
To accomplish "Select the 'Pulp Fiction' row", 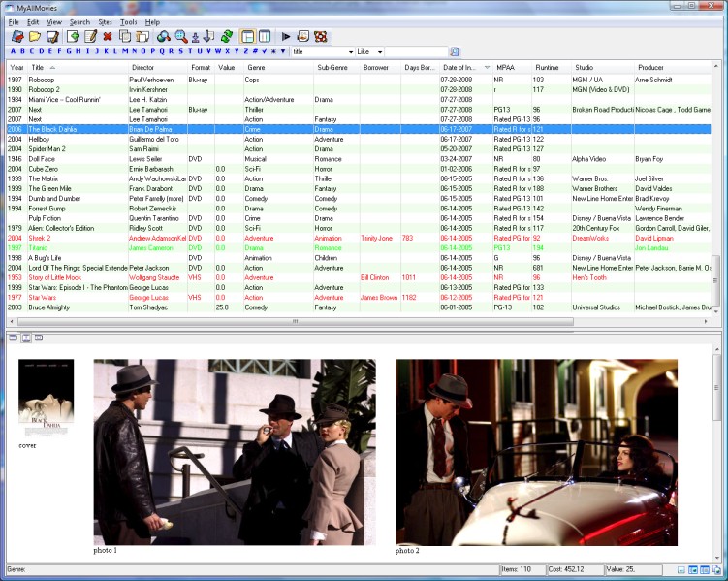I will (x=359, y=218).
